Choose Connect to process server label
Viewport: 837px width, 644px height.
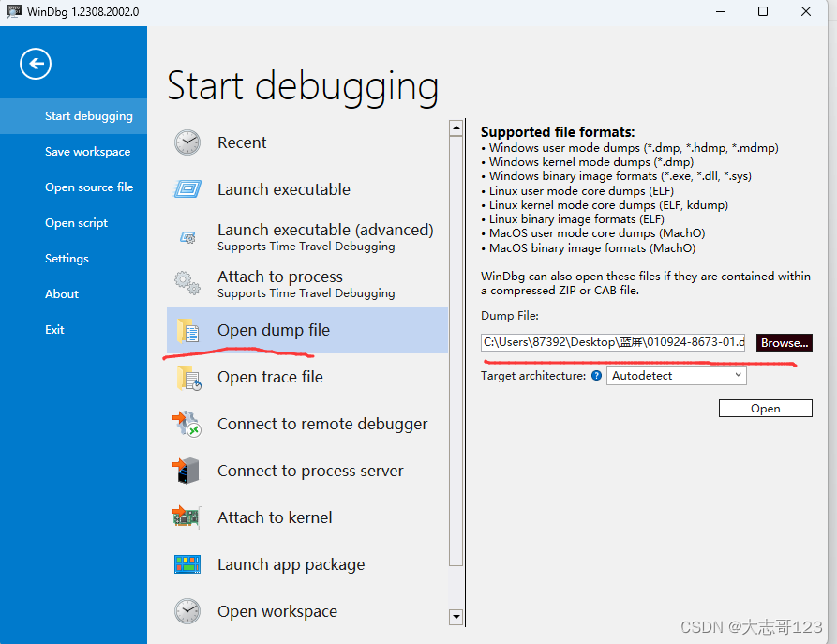[310, 471]
